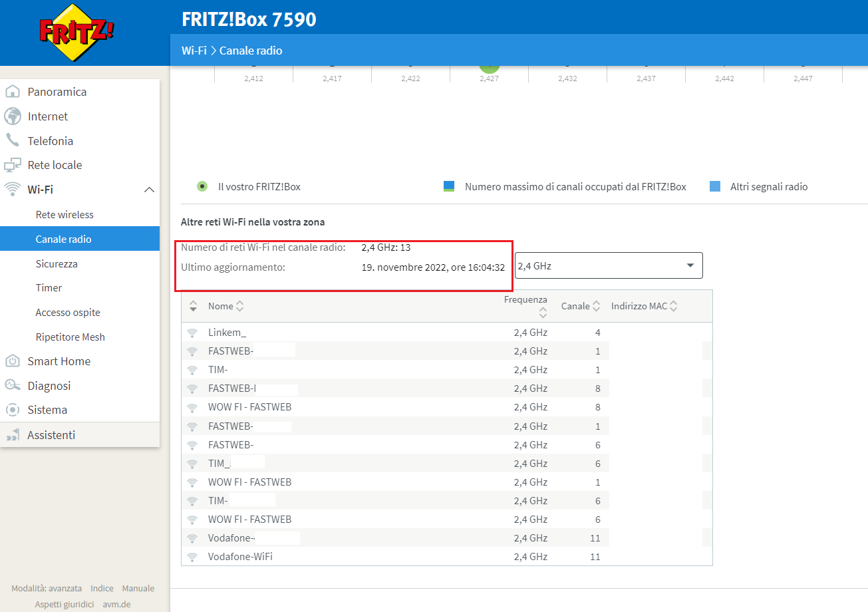
Task: Sort table by Nome column arrows
Action: point(240,307)
